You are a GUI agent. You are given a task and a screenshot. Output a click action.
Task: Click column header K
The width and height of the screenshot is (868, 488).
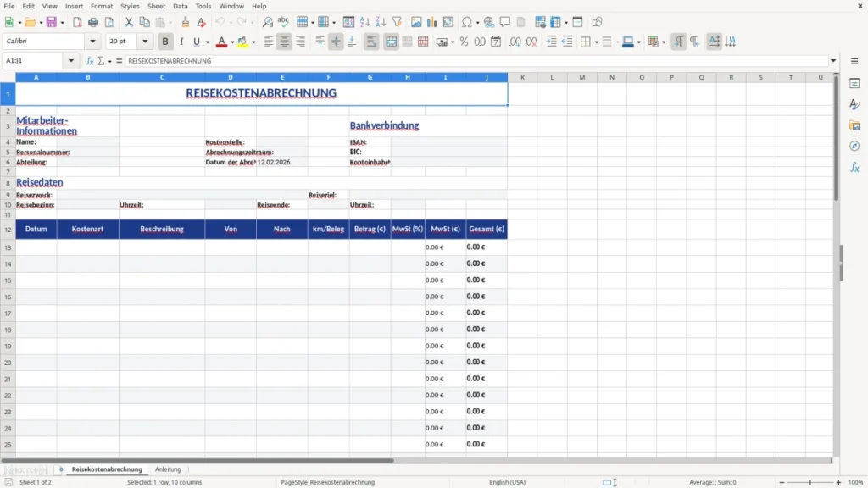[522, 77]
